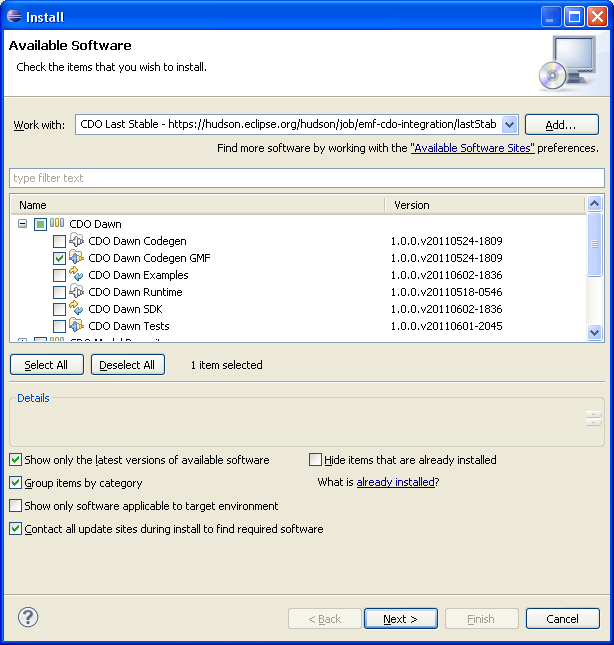The width and height of the screenshot is (614, 645).
Task: Click the Details stepper up arrow
Action: click(x=593, y=414)
